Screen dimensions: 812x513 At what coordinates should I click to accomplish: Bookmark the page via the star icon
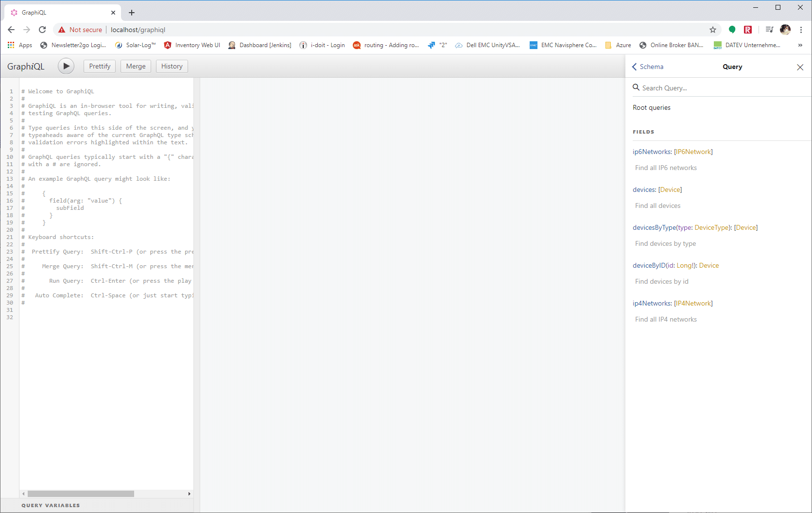click(x=713, y=30)
